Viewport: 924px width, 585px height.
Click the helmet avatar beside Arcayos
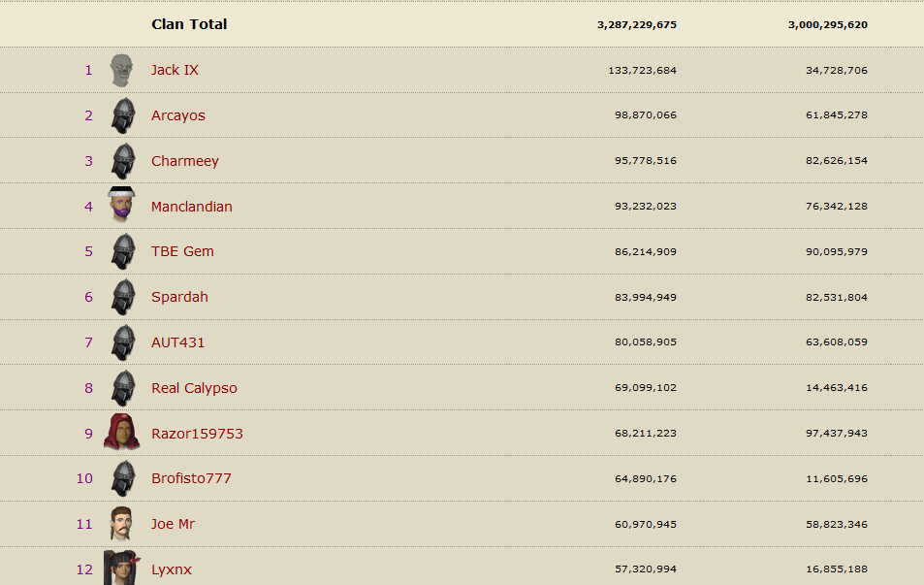click(x=122, y=115)
